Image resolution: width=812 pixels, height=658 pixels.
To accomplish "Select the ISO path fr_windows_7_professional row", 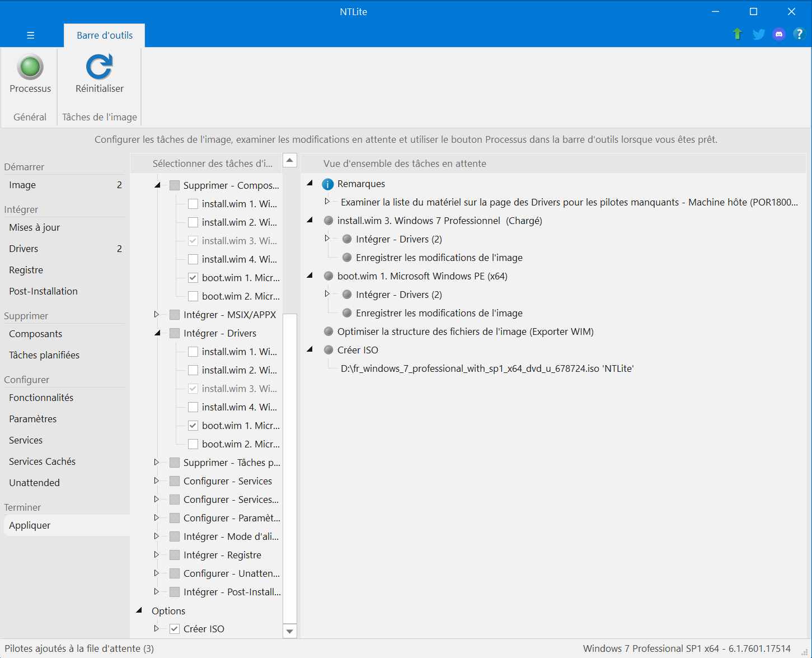I will click(487, 368).
